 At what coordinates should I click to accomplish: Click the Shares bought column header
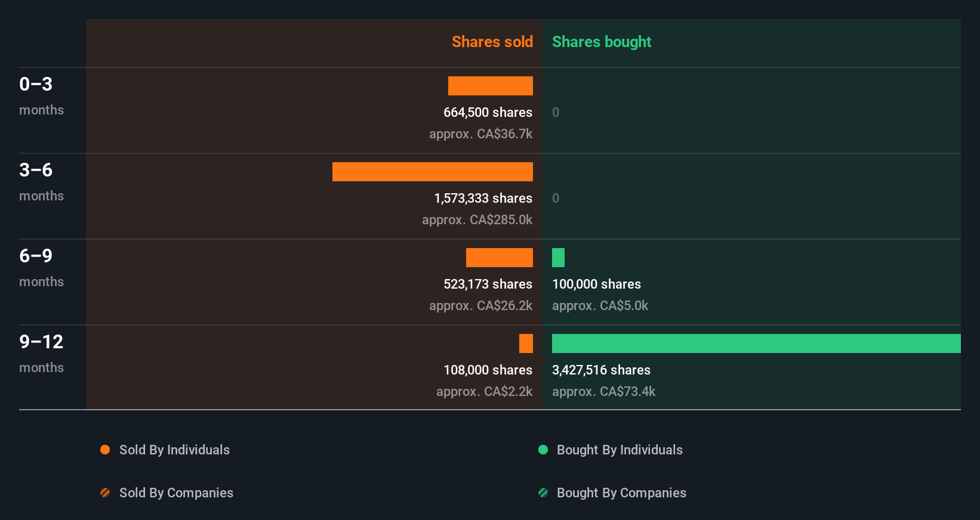point(602,42)
